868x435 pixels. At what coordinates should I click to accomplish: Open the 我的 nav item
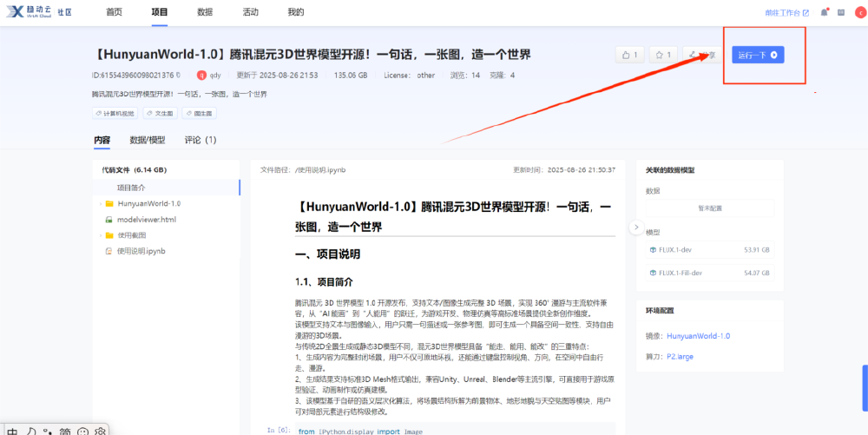(x=296, y=12)
